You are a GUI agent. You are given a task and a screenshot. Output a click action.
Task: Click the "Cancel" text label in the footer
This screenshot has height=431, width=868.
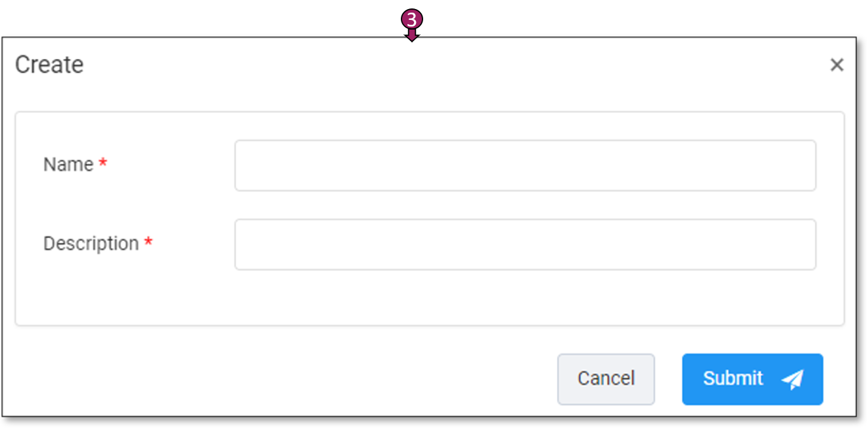606,379
